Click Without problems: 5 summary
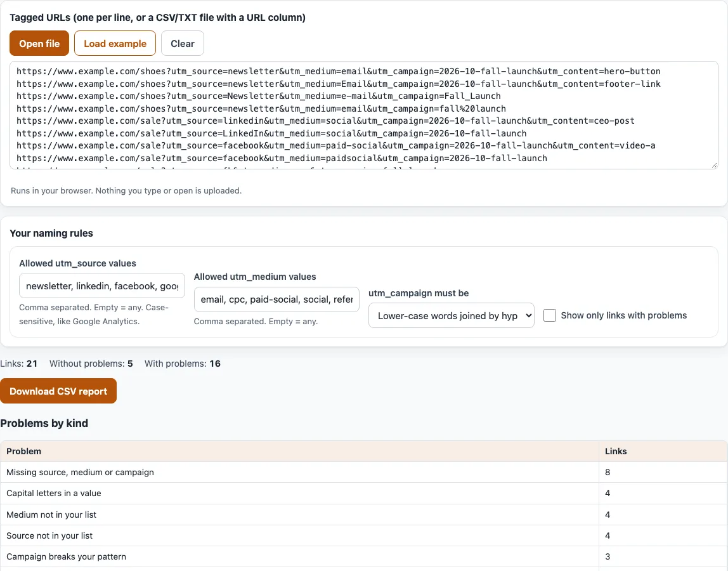Viewport: 728px width, 571px height. point(91,364)
